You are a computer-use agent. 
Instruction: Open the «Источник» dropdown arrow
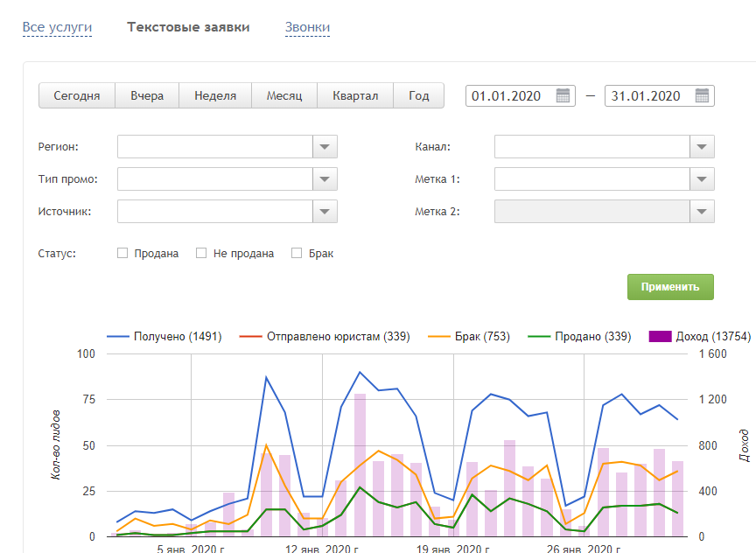coord(325,211)
